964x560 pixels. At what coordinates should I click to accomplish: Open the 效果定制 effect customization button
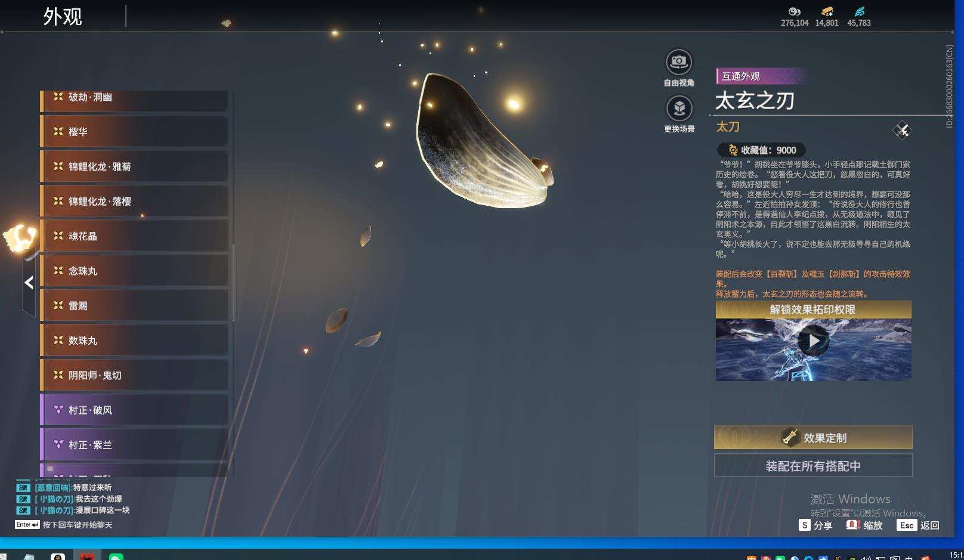point(813,438)
